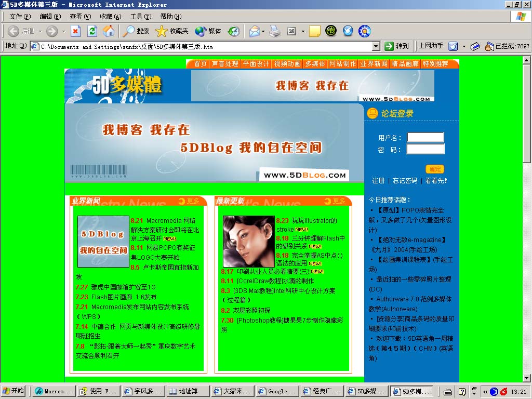
Task: Open the 收藏(A) menu
Action: click(111, 16)
